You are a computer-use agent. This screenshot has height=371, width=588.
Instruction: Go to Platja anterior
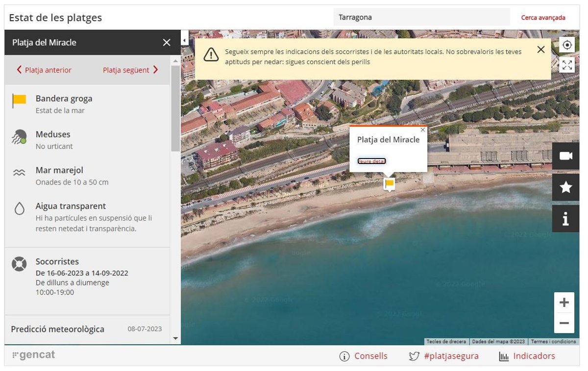click(44, 70)
